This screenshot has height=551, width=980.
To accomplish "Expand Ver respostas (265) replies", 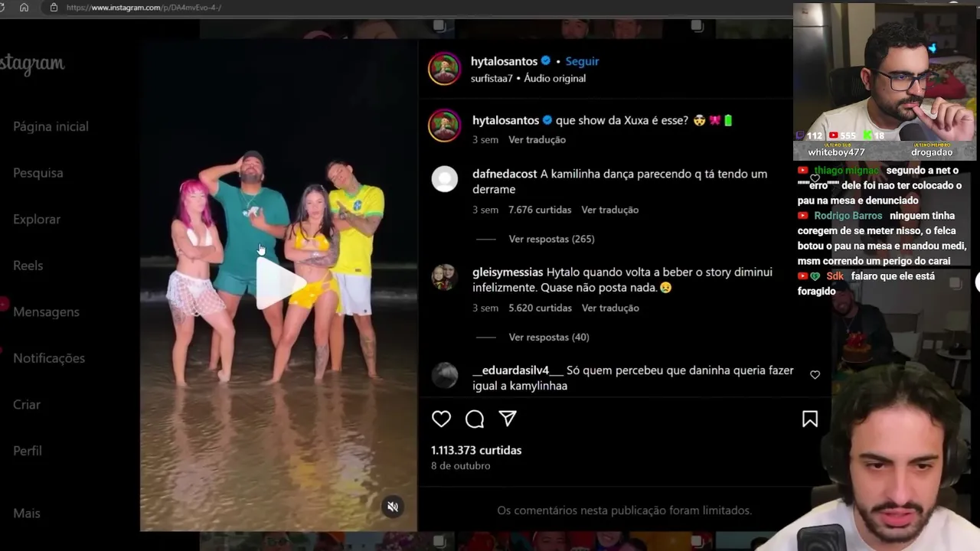I will [x=551, y=239].
